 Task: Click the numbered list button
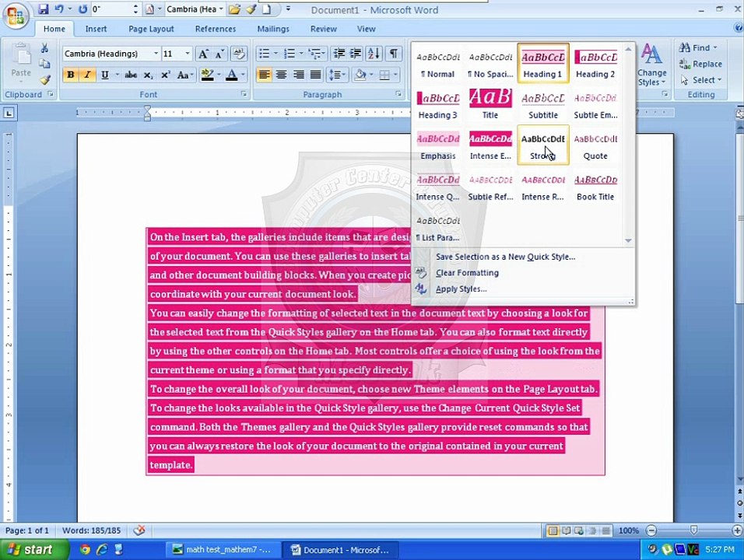(x=290, y=54)
